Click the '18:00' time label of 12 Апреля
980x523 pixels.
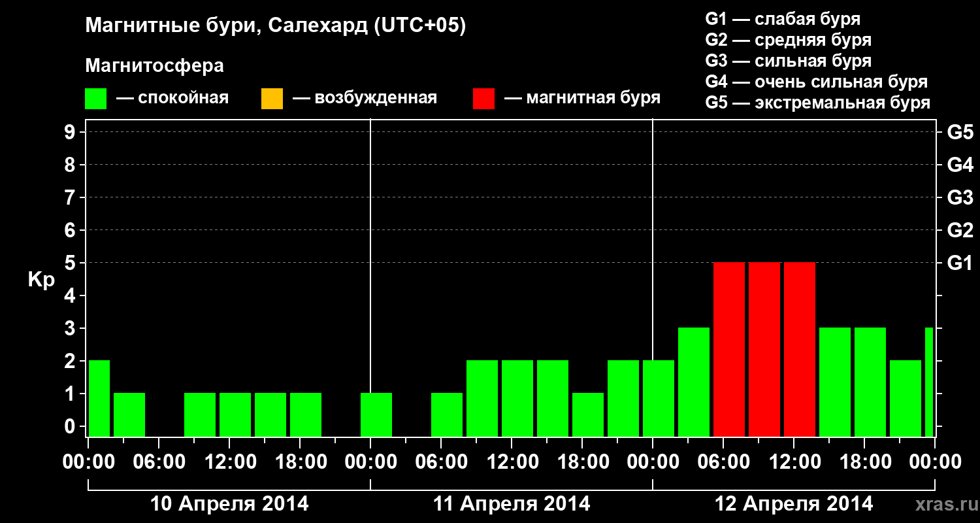tap(864, 462)
